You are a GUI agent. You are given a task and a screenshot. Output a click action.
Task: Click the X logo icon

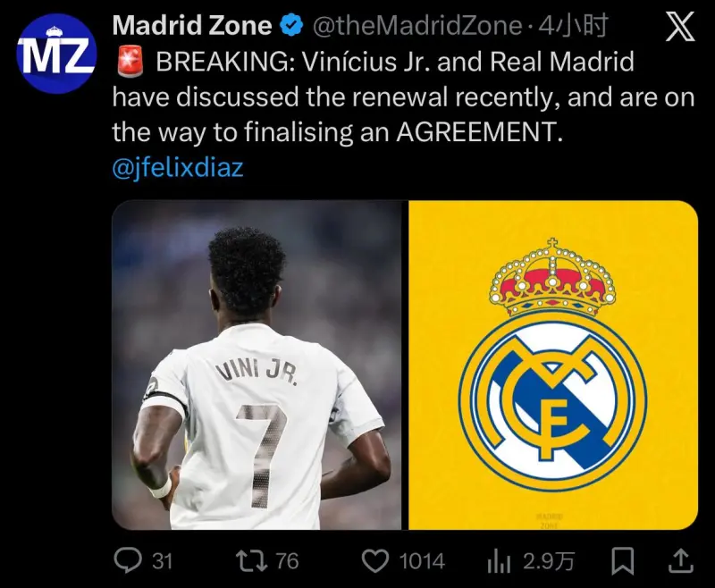680,27
